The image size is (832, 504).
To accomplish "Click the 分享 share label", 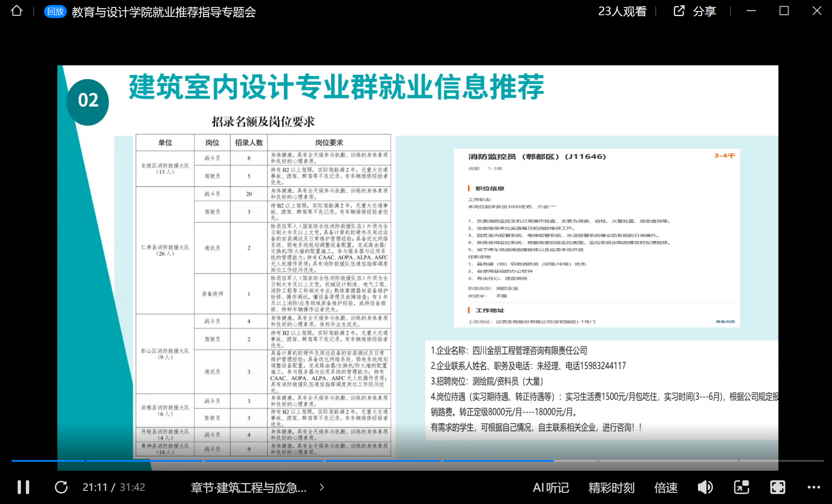I will pos(704,12).
